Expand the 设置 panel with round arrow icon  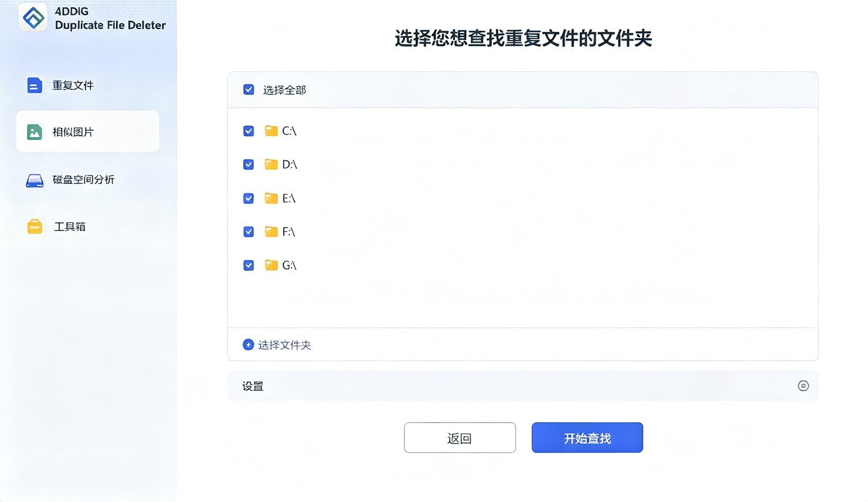tap(803, 386)
